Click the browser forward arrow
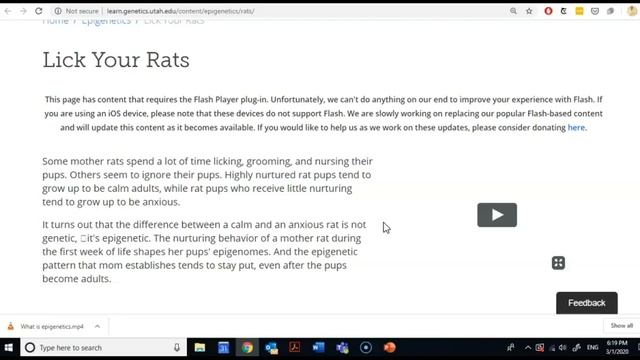Image resolution: width=640 pixels, height=360 pixels. [23, 11]
